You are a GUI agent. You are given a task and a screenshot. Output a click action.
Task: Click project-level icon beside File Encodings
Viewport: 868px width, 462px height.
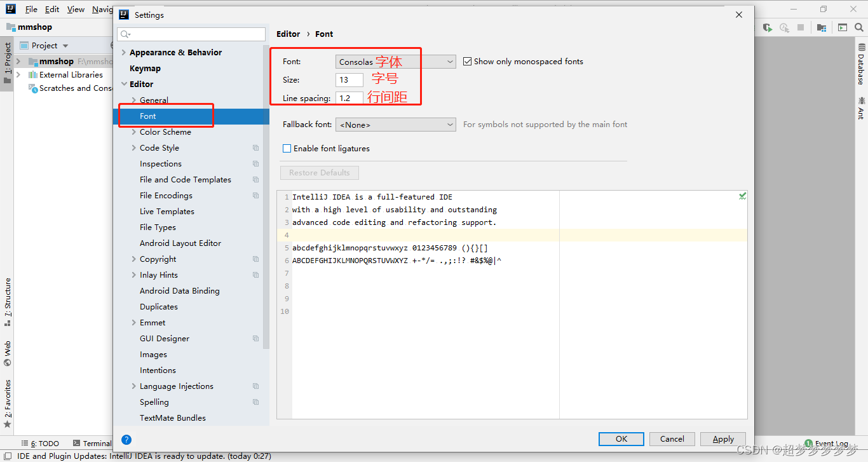pyautogui.click(x=255, y=196)
